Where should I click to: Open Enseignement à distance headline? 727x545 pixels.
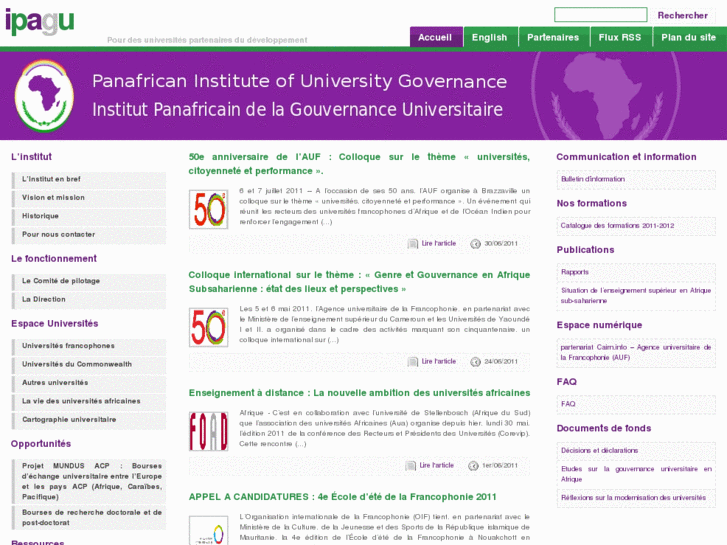(359, 393)
